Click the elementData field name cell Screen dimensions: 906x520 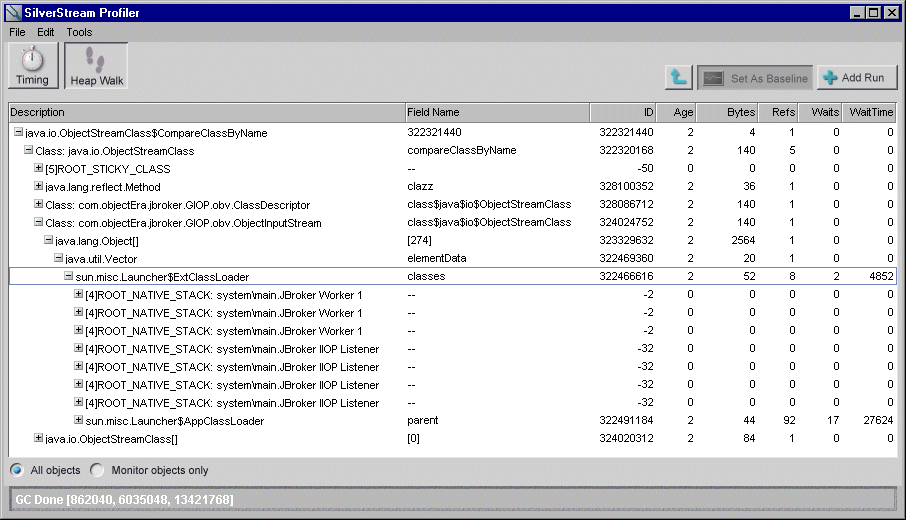click(x=436, y=258)
